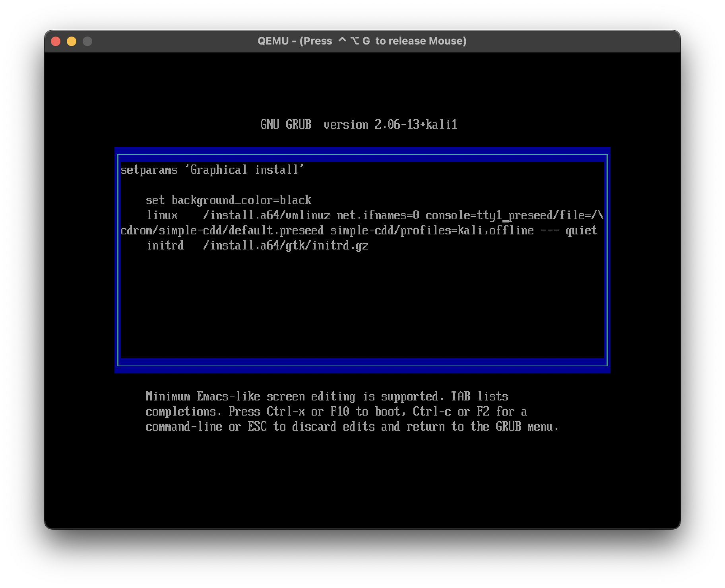
Task: Click the word quiet in kernel line
Action: pyautogui.click(x=581, y=230)
